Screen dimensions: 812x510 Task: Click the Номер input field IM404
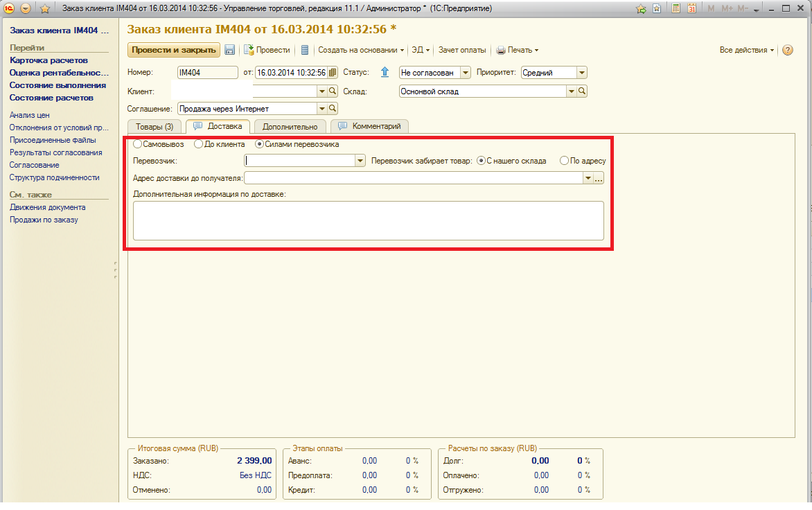click(x=208, y=73)
